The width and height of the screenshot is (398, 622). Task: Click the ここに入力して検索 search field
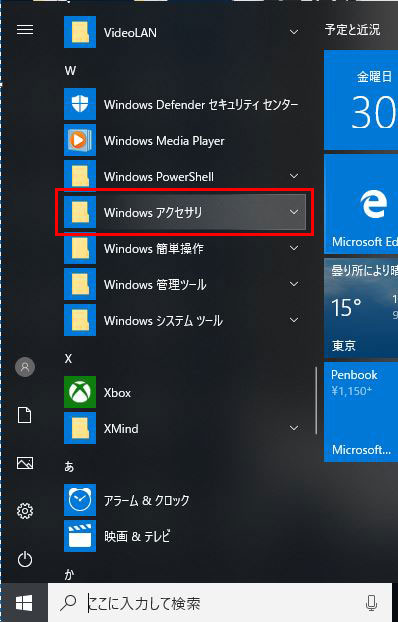coord(220,603)
